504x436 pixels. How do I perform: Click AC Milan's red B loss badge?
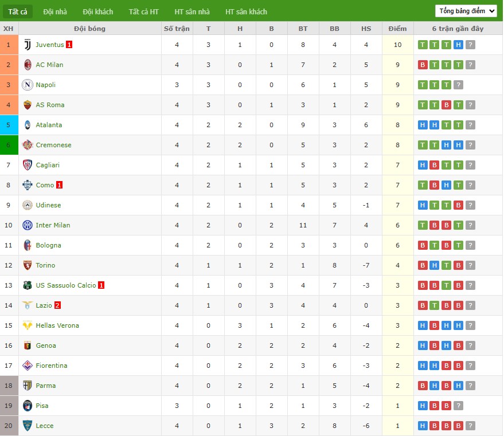423,65
